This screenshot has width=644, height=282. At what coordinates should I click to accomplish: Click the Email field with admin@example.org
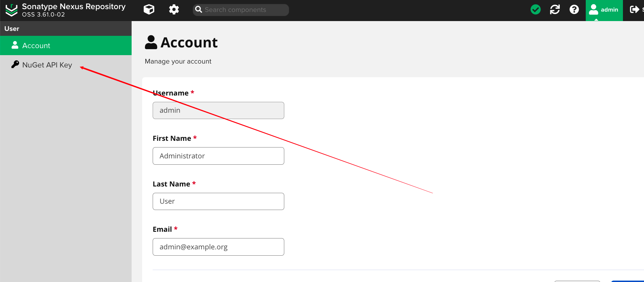pyautogui.click(x=218, y=247)
